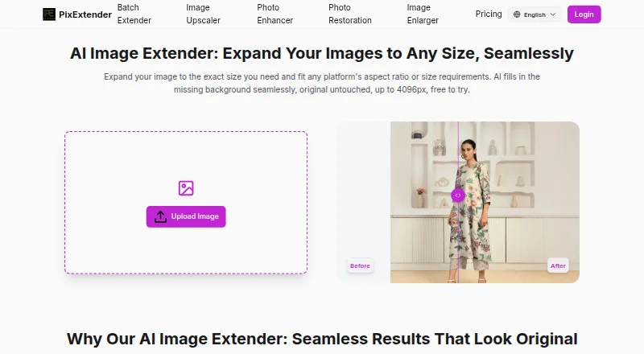Click the before/after comparison slider handle

pos(458,196)
